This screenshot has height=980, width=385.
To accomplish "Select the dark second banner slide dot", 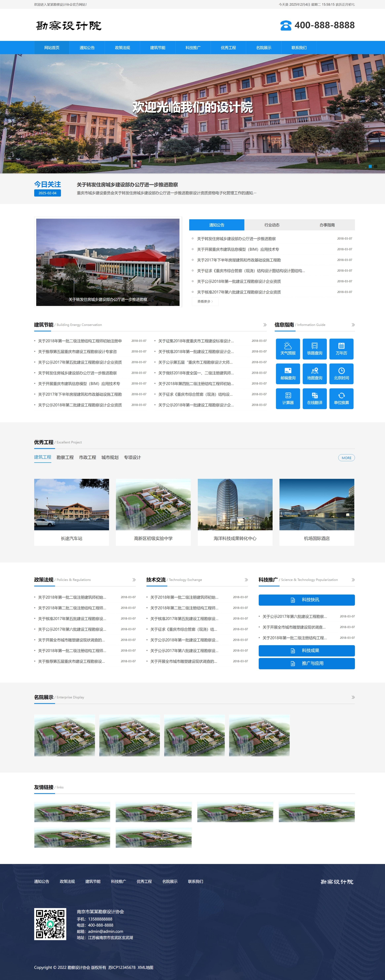I will click(375, 166).
